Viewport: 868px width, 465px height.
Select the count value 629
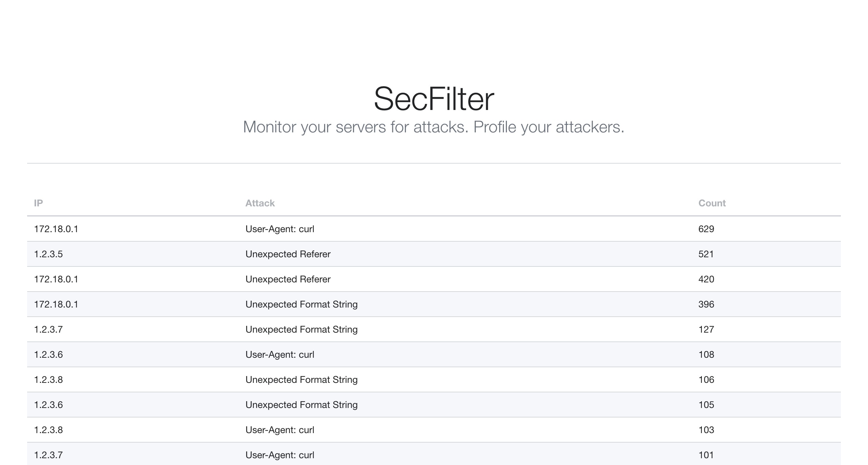(706, 229)
